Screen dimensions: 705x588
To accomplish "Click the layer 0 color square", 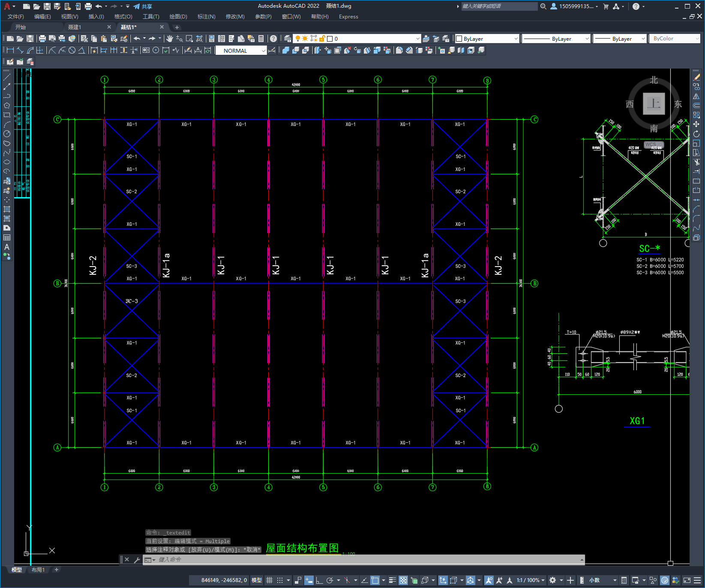I will [x=330, y=39].
